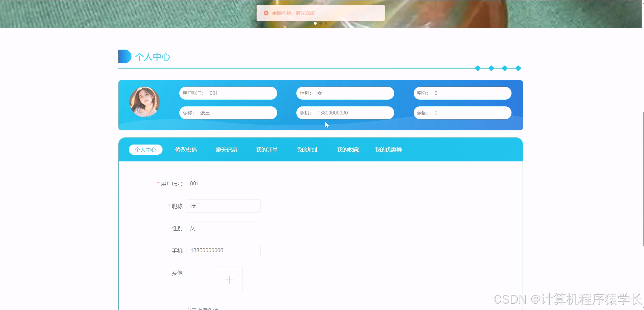
Task: Switch to the 我的收藏 tab
Action: 348,150
